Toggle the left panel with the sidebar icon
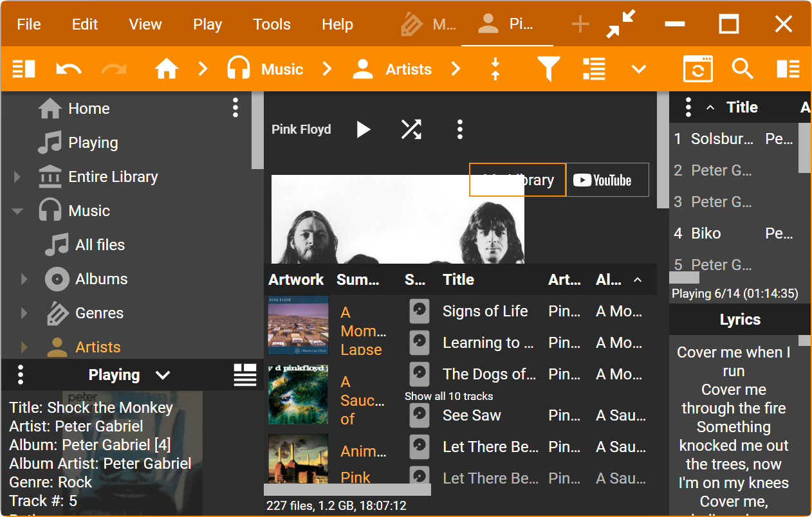 pos(24,69)
